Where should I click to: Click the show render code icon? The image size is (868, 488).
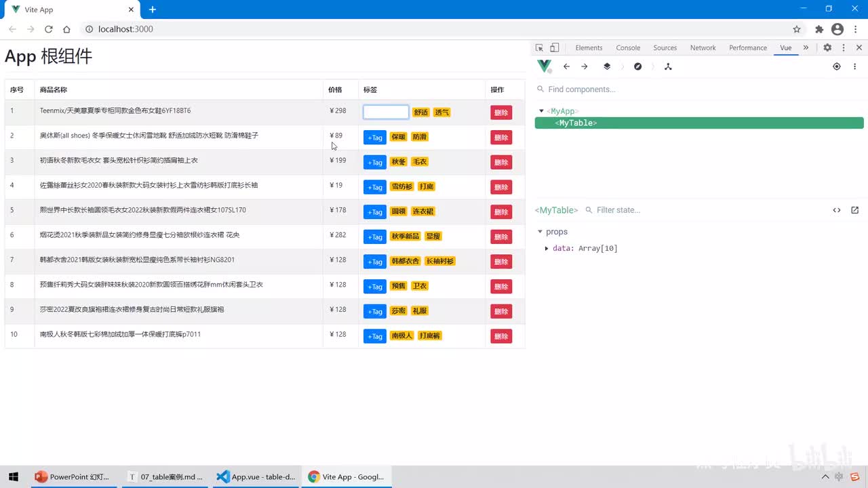pos(837,210)
